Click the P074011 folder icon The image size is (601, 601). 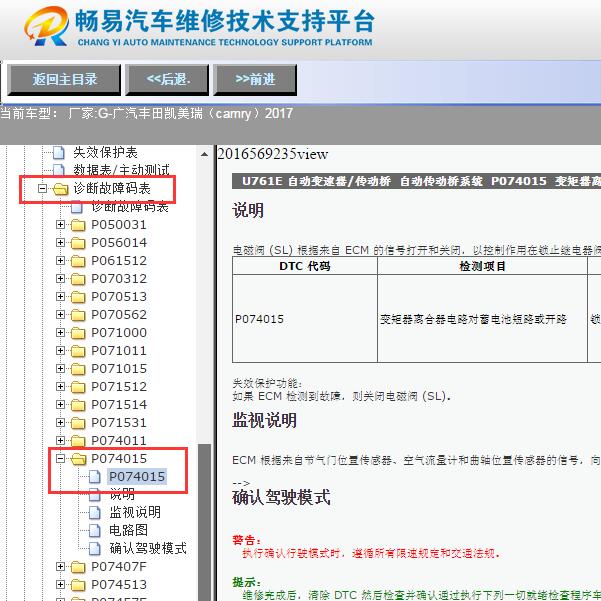78,441
